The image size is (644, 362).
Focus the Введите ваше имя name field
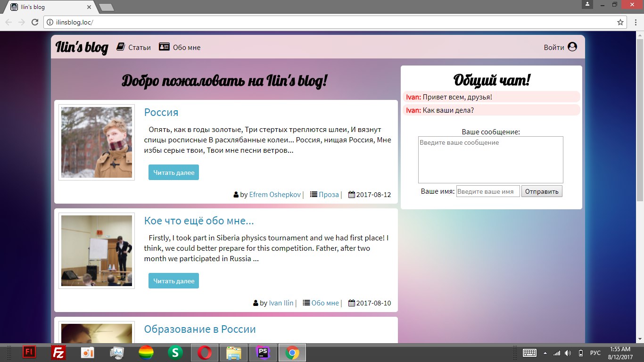[488, 191]
